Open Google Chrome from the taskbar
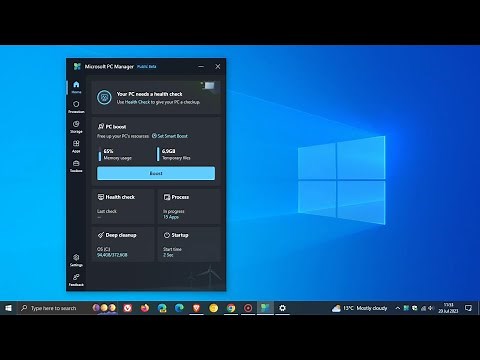Viewport: 480px width, 360px height. click(x=231, y=308)
